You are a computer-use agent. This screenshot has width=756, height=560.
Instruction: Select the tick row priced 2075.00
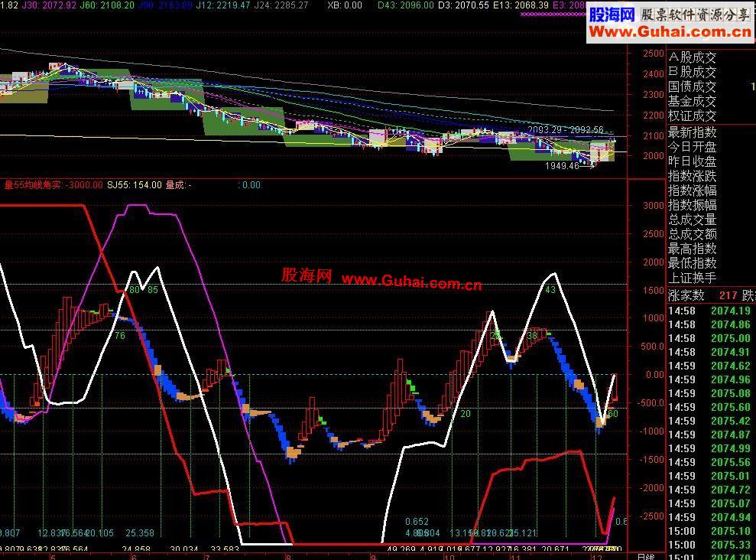711,338
